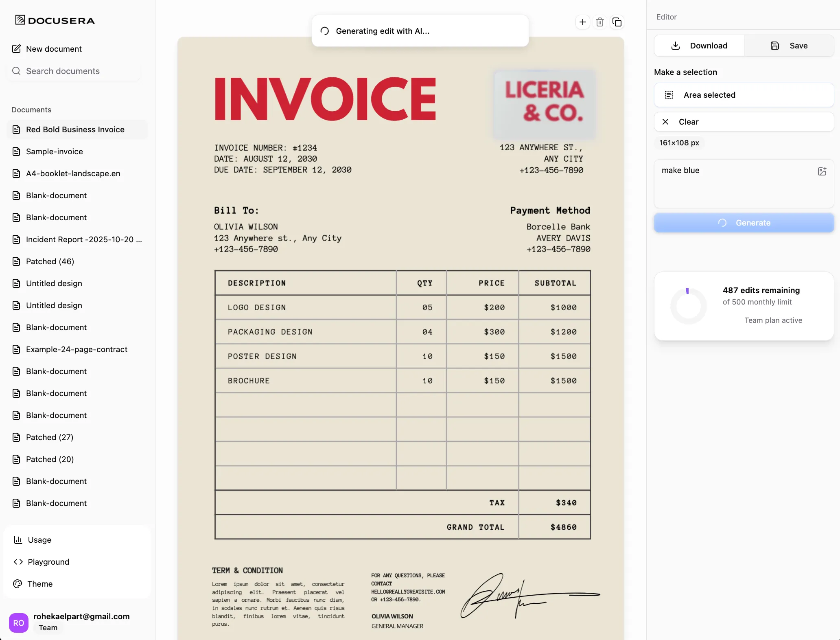840x640 pixels.
Task: Open Theme settings via the palette icon
Action: (17, 583)
